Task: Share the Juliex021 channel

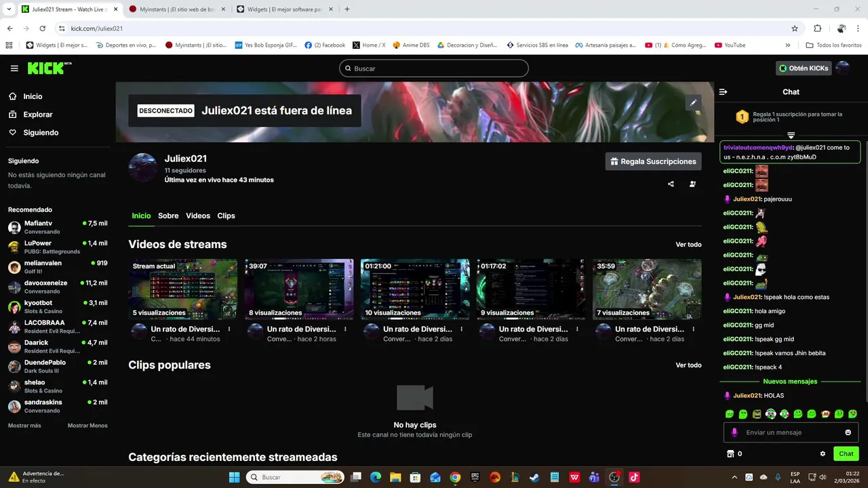Action: (x=671, y=184)
